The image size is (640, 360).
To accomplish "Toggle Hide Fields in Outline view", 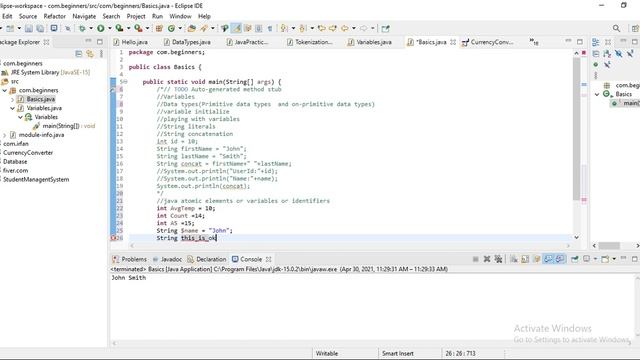I will click(619, 54).
